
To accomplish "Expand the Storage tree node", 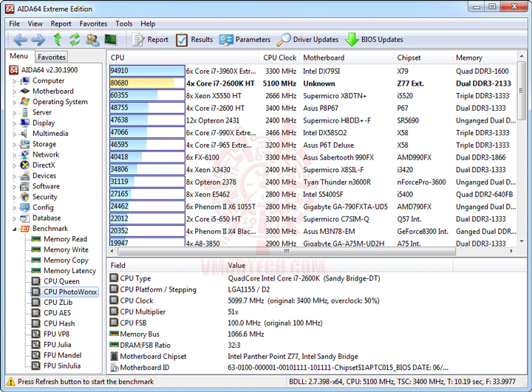I will [x=15, y=145].
